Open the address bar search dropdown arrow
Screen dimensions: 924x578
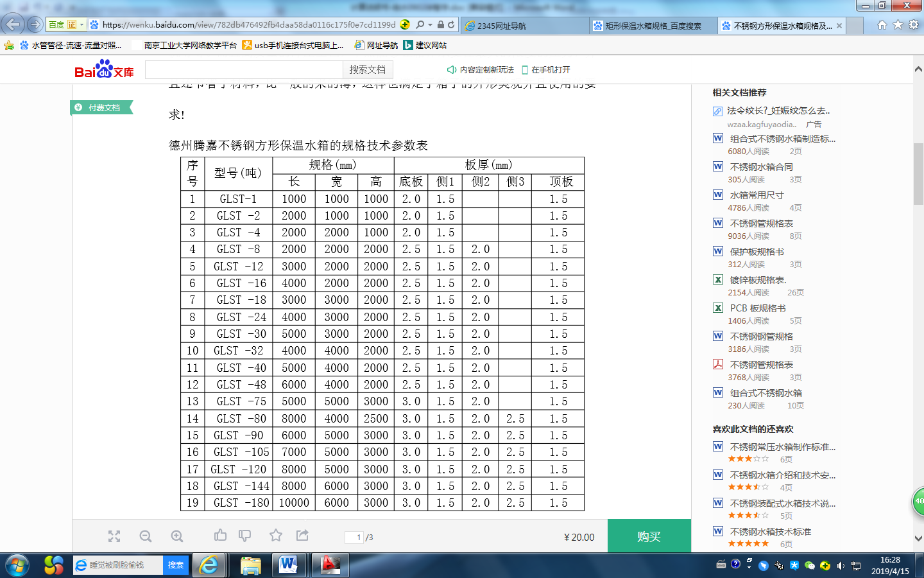point(430,25)
